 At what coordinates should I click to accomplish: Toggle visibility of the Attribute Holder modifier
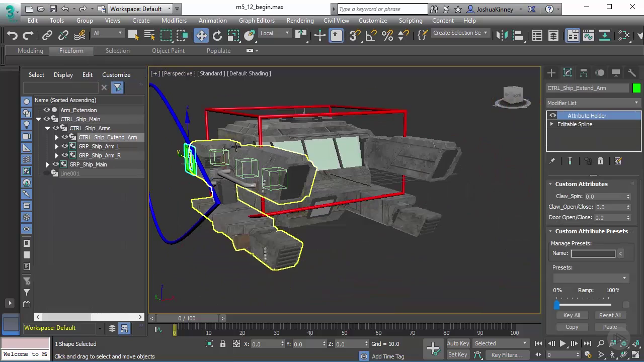pyautogui.click(x=553, y=116)
